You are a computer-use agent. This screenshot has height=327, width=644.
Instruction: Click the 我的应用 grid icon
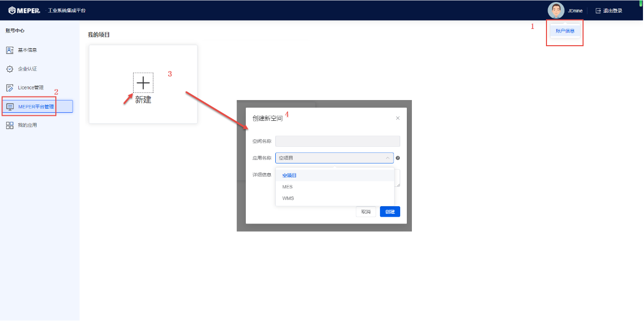10,125
